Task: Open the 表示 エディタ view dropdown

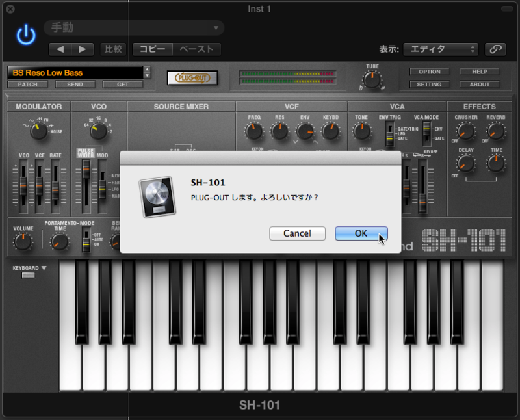Action: click(441, 49)
